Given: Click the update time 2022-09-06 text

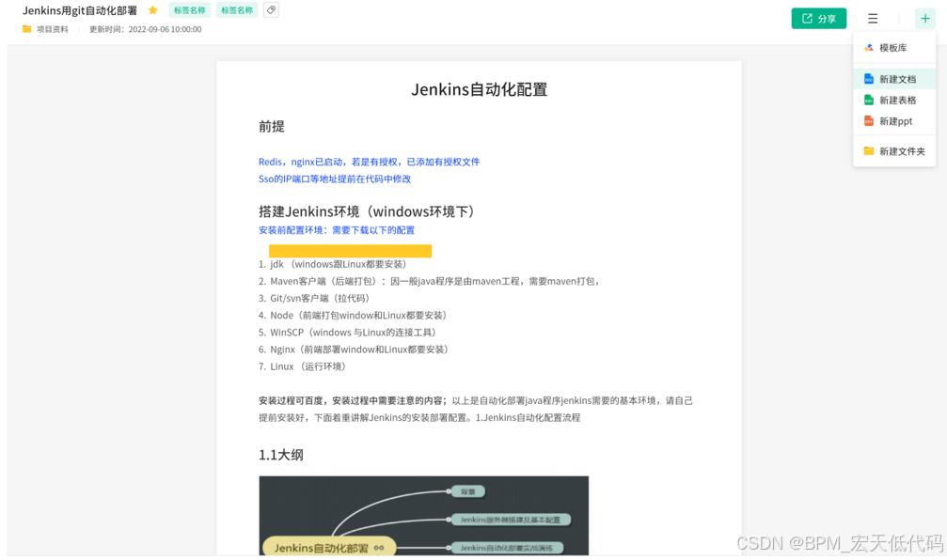Looking at the screenshot, I should [146, 29].
